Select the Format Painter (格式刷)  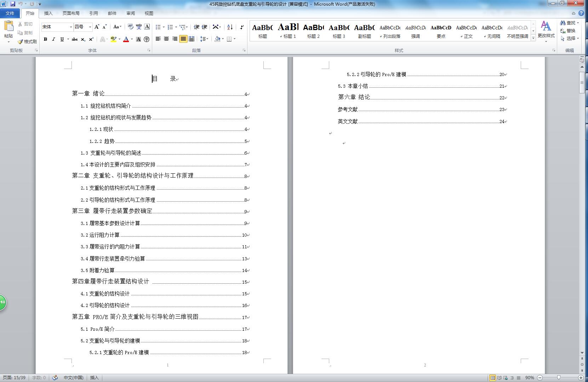(x=27, y=42)
